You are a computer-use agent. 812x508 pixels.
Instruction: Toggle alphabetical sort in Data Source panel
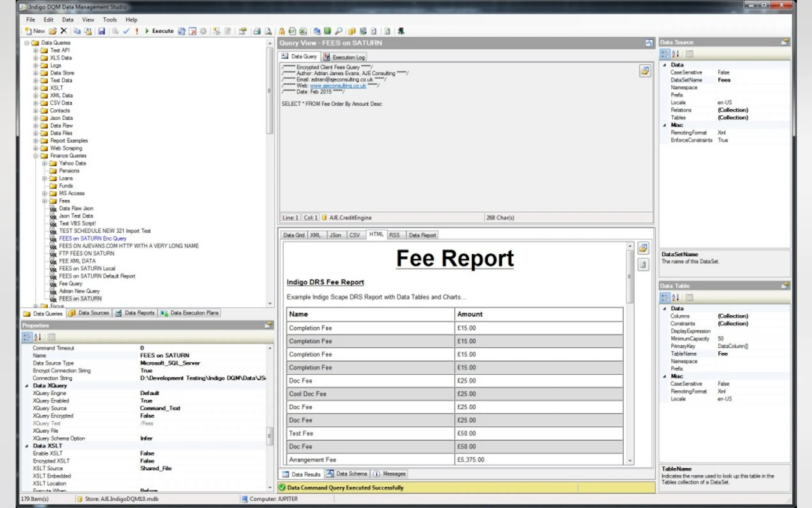click(x=675, y=54)
